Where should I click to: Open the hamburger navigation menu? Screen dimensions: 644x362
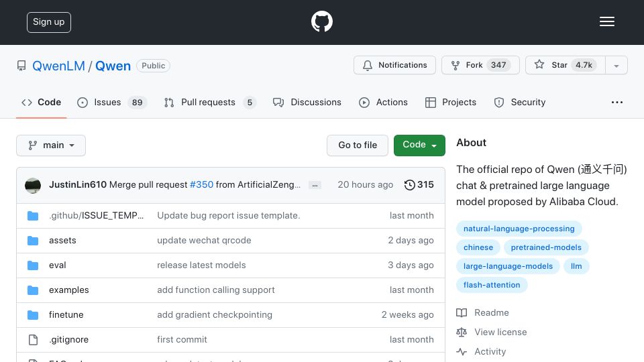606,21
